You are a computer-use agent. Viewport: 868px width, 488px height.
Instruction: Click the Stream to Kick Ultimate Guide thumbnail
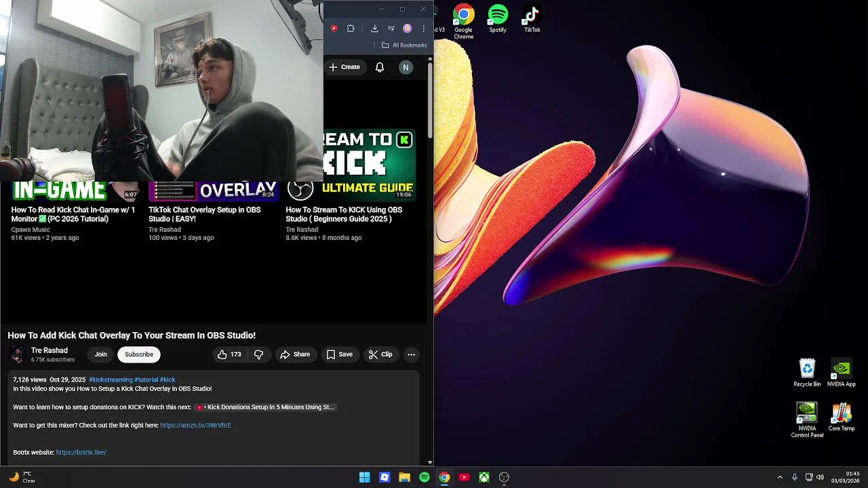[368, 165]
